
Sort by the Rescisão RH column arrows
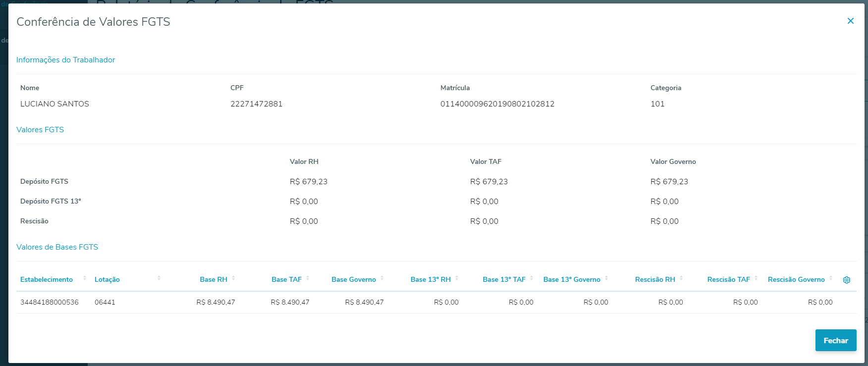coord(681,278)
